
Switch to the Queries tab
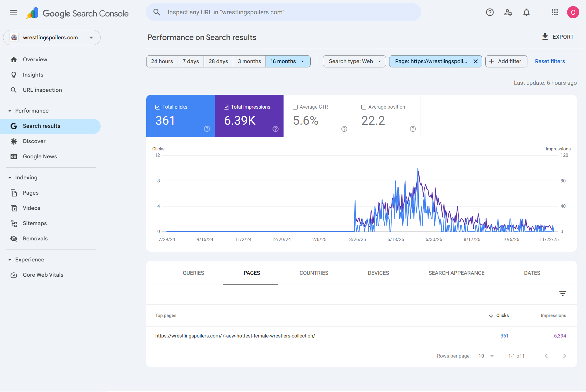[x=193, y=273]
